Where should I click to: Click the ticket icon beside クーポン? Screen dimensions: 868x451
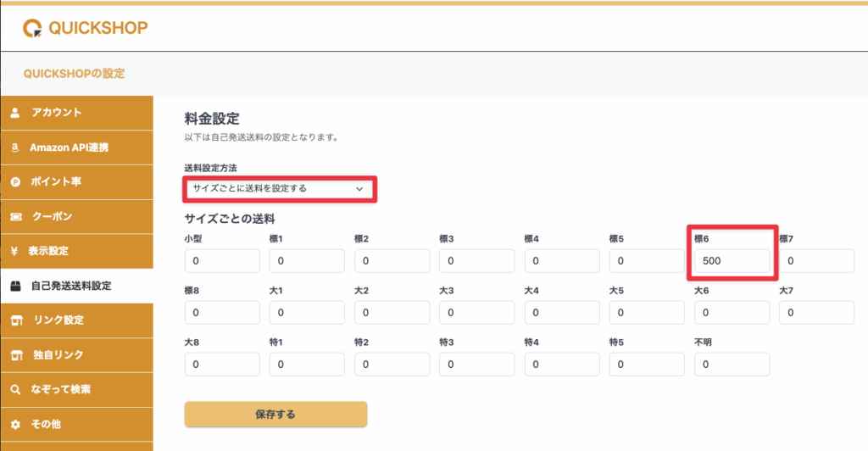15,217
